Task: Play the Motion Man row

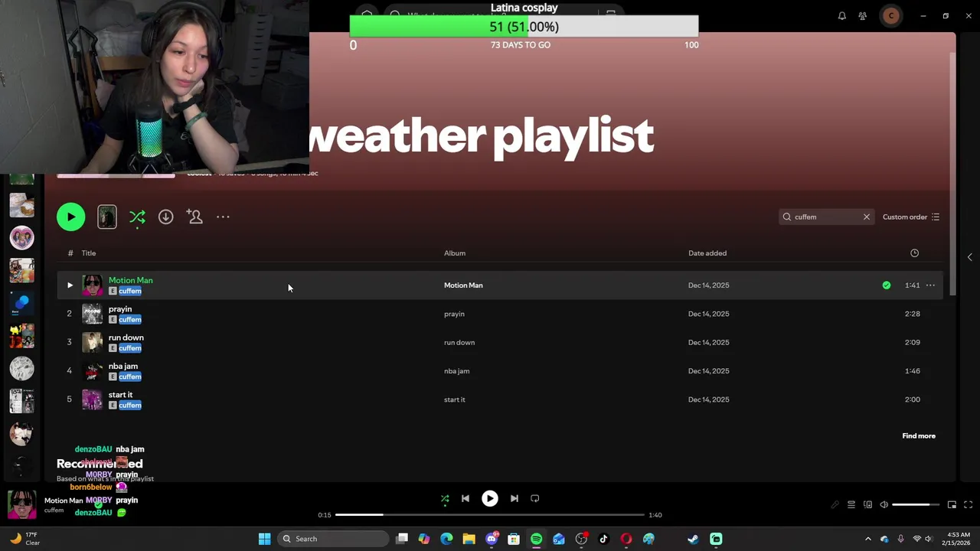Action: (70, 285)
